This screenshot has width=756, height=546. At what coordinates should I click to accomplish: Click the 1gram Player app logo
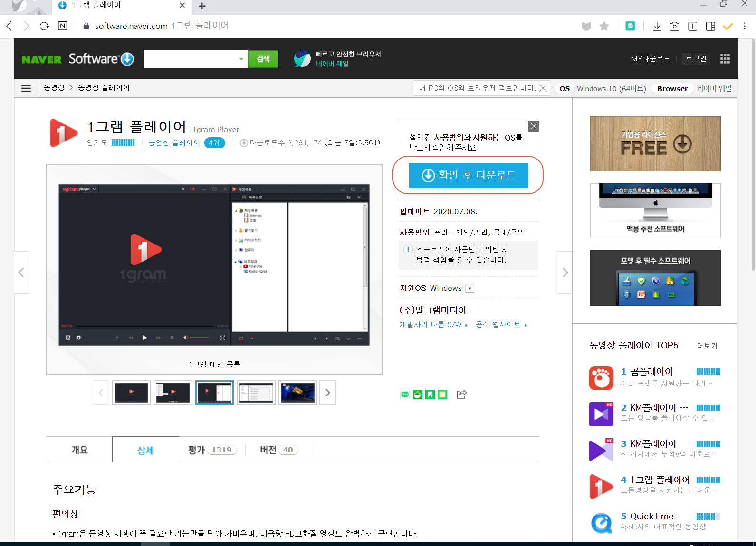coord(64,133)
